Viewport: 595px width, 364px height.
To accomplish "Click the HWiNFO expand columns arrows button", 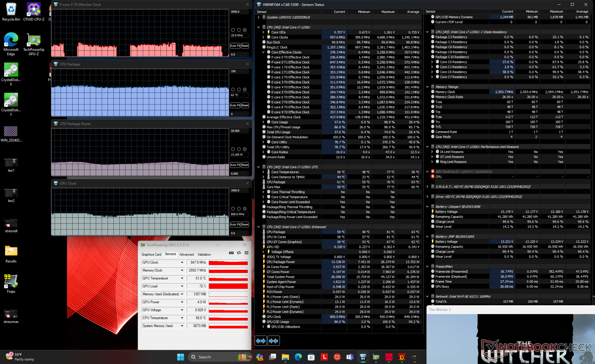I will 261,341.
